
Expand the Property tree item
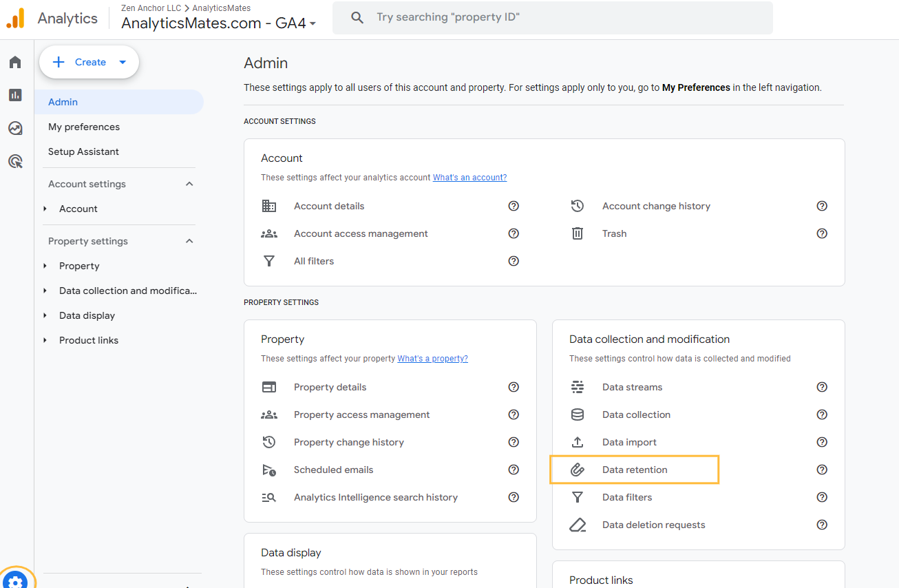[45, 266]
